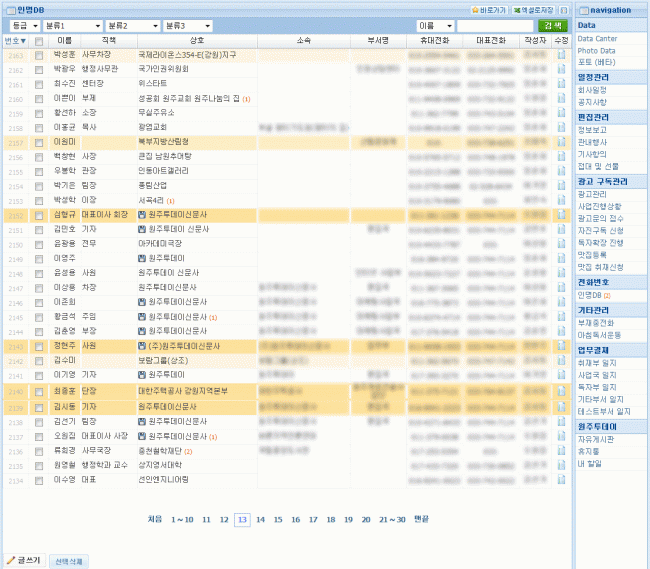Click the disk icon in row 2143

coord(142,345)
